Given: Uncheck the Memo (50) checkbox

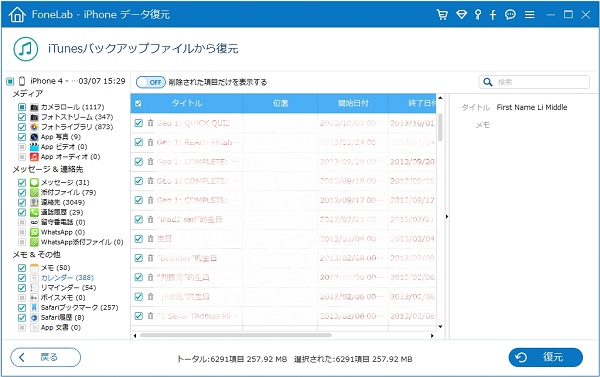Looking at the screenshot, I should 22,268.
